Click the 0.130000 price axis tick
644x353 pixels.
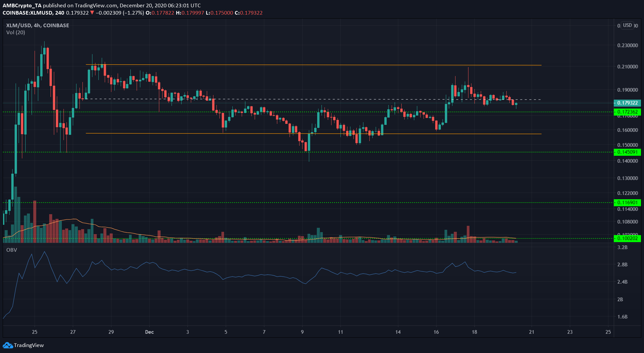(627, 178)
